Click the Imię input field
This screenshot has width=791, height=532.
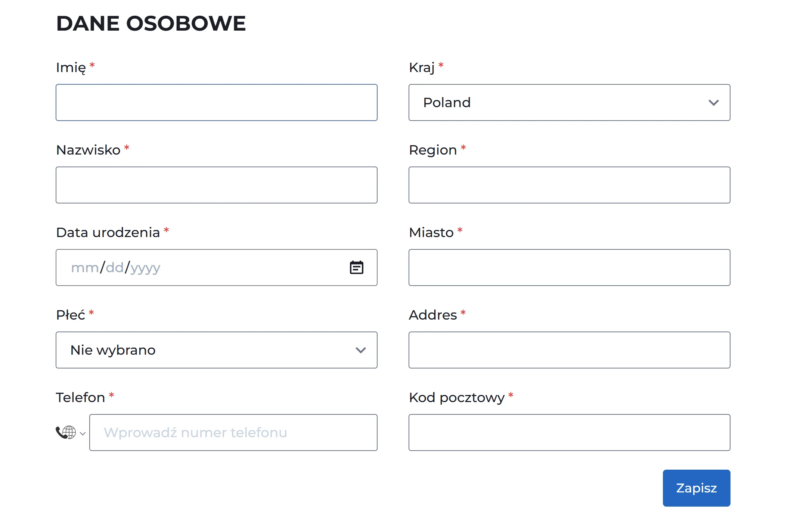(217, 102)
